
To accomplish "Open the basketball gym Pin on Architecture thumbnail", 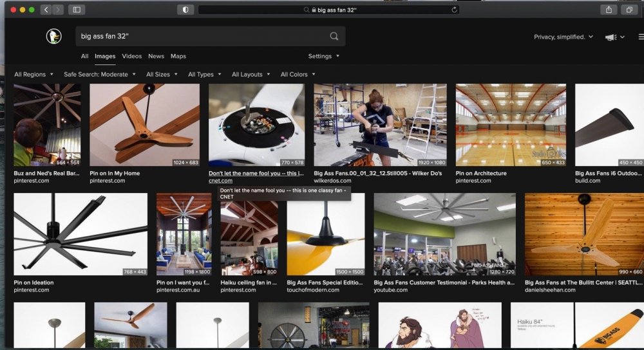I will [x=511, y=125].
